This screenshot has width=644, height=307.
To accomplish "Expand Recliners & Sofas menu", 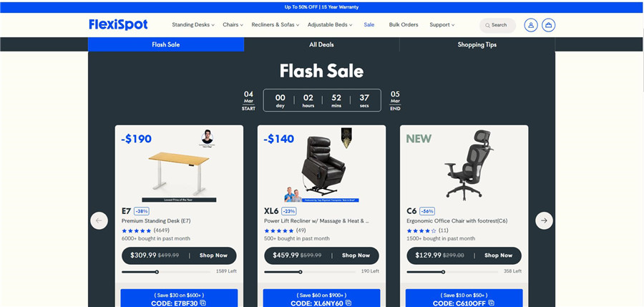I will [275, 24].
